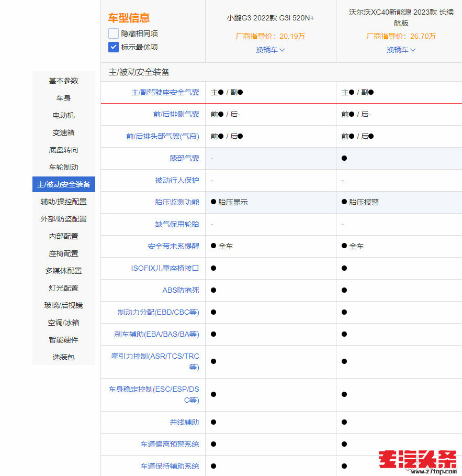Open 制动力分配(EBD/CBC等) link
Screen dimensions: 462x476
159,312
